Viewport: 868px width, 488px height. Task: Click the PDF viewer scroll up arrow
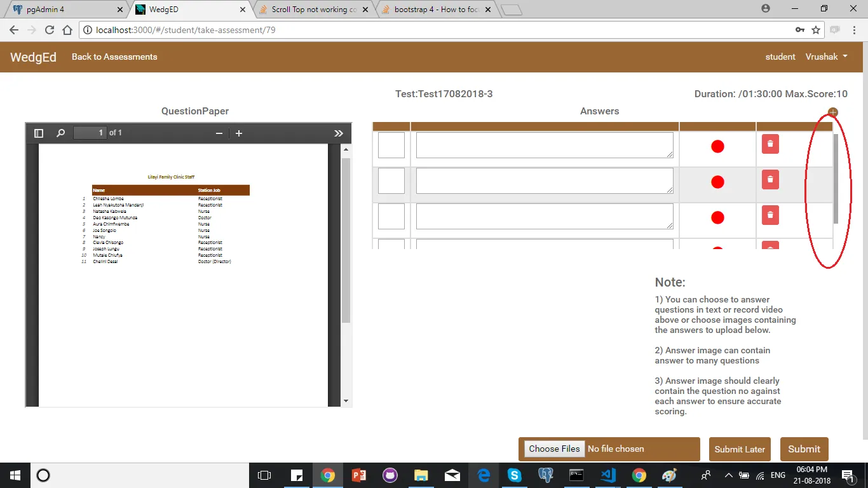(346, 150)
